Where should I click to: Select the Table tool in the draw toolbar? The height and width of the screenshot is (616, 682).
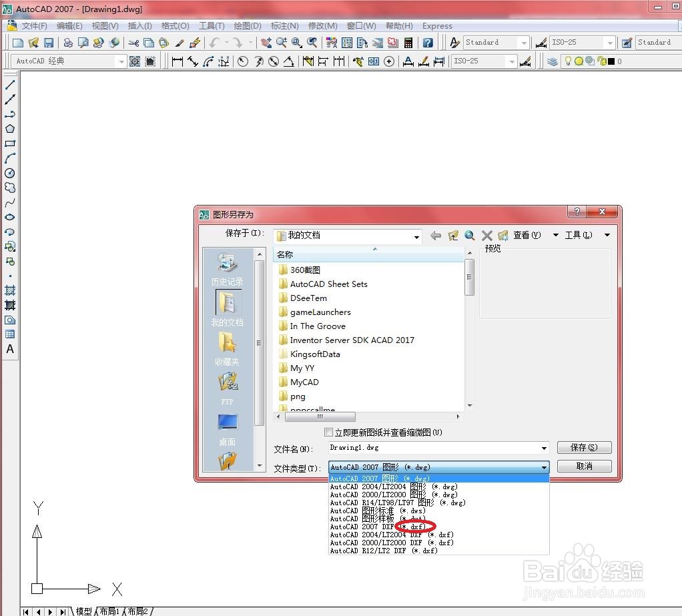point(10,334)
